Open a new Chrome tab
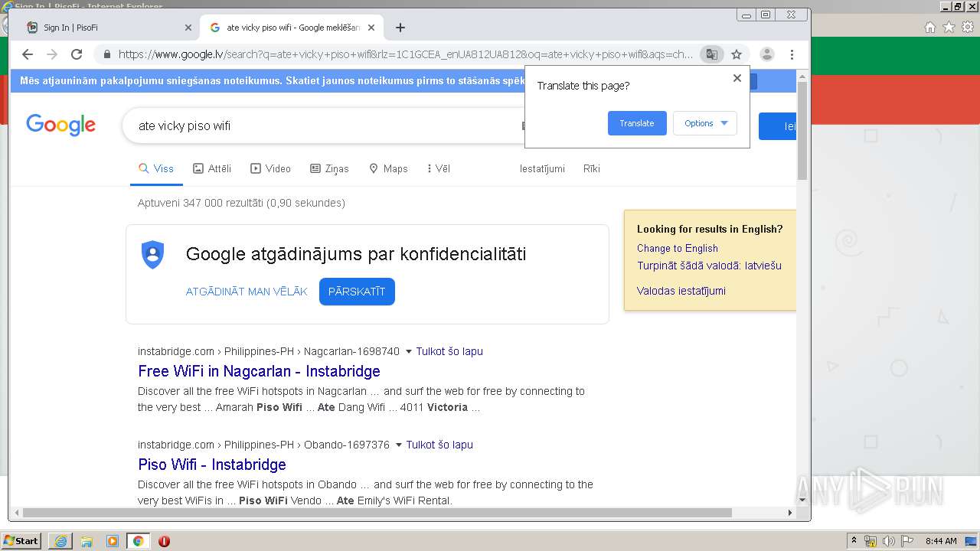 click(x=400, y=28)
